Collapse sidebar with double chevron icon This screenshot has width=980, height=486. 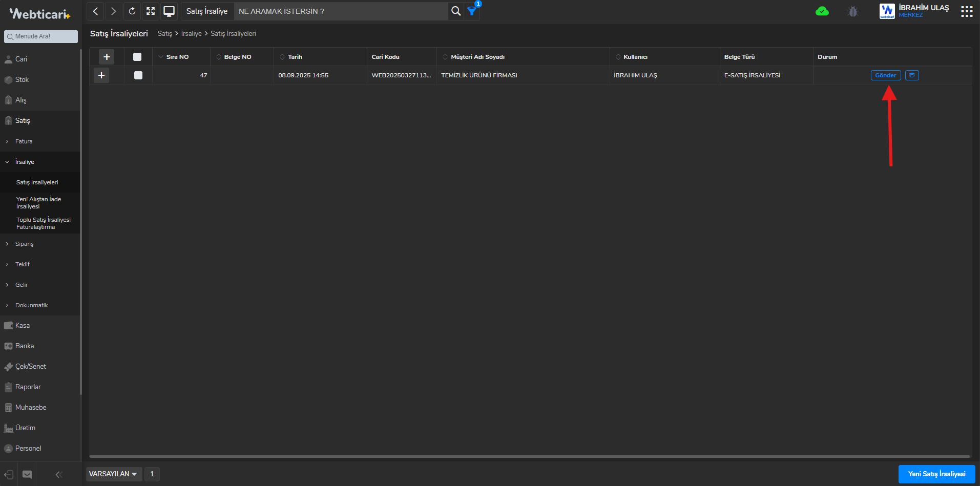[x=59, y=474]
